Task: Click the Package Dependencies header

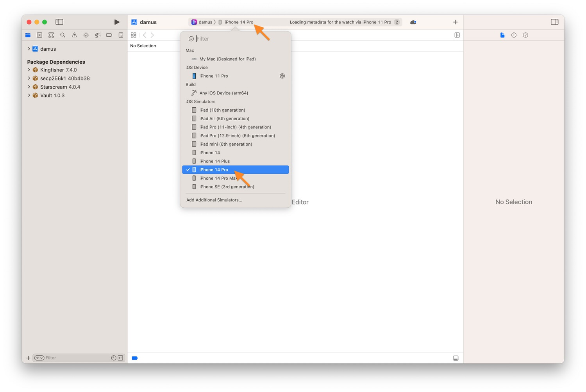Action: (x=56, y=62)
